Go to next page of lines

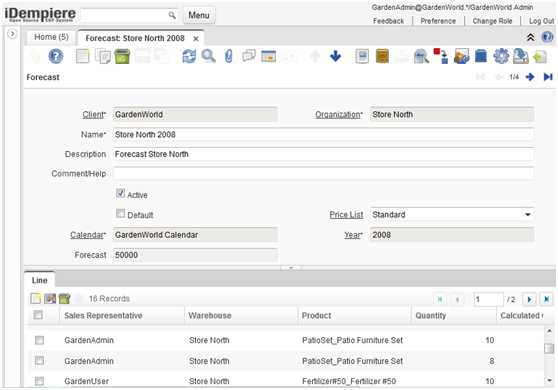click(x=529, y=299)
